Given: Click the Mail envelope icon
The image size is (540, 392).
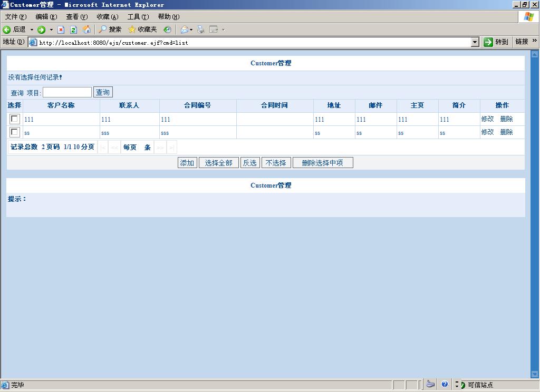Looking at the screenshot, I should 185,30.
